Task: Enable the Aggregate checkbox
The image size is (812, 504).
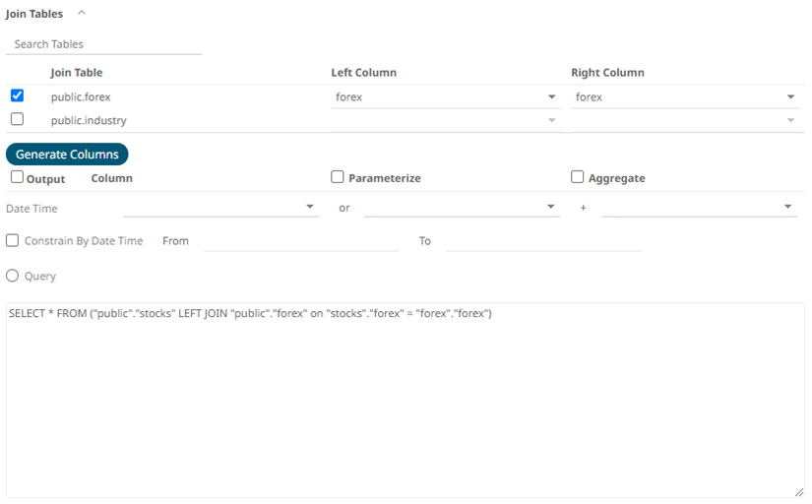Action: 578,178
